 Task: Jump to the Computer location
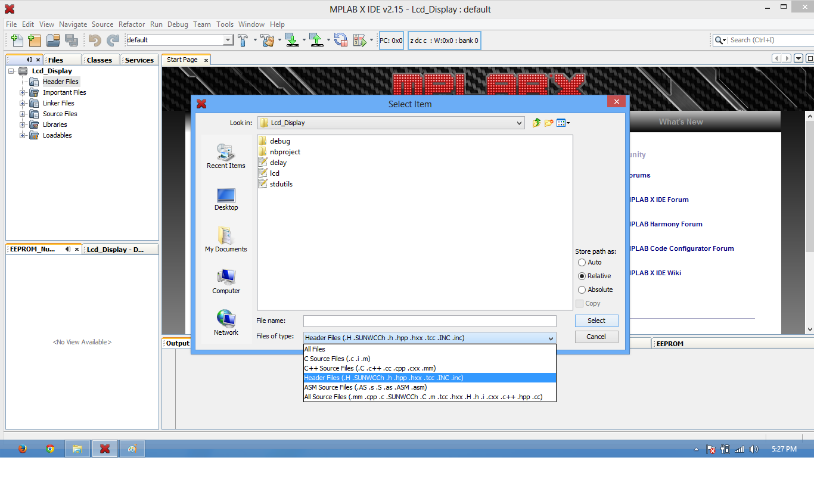(x=226, y=281)
